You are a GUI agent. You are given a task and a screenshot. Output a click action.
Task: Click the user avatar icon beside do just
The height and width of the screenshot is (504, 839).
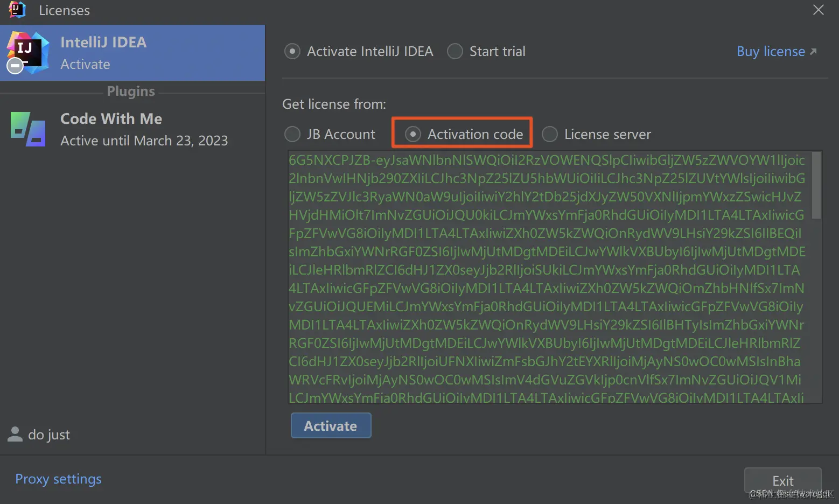click(x=15, y=435)
